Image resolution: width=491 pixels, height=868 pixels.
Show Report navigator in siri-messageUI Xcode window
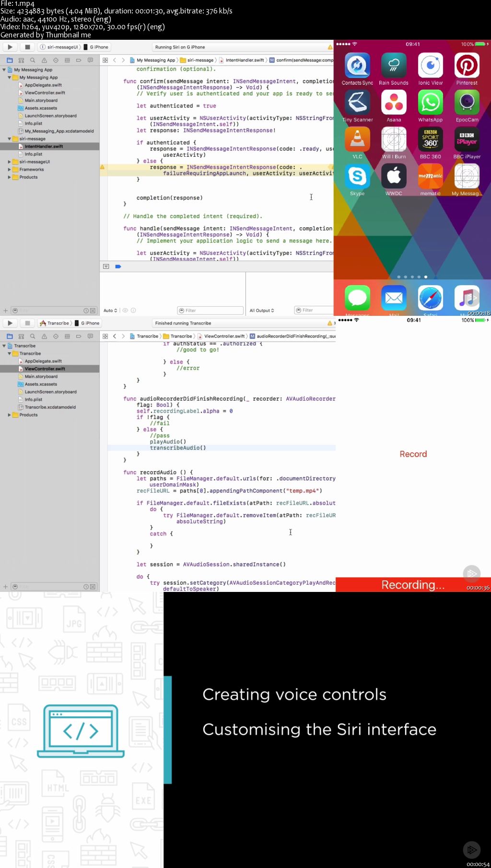pyautogui.click(x=90, y=60)
